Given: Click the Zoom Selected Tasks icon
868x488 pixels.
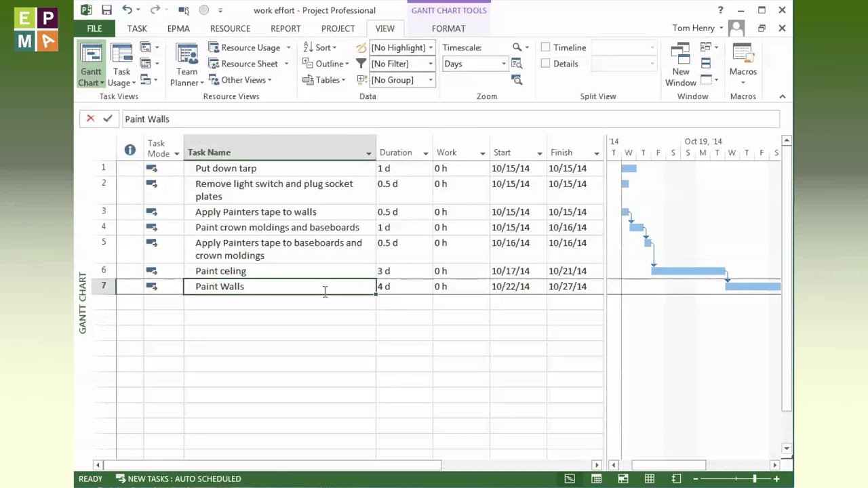Looking at the screenshot, I should pyautogui.click(x=517, y=80).
